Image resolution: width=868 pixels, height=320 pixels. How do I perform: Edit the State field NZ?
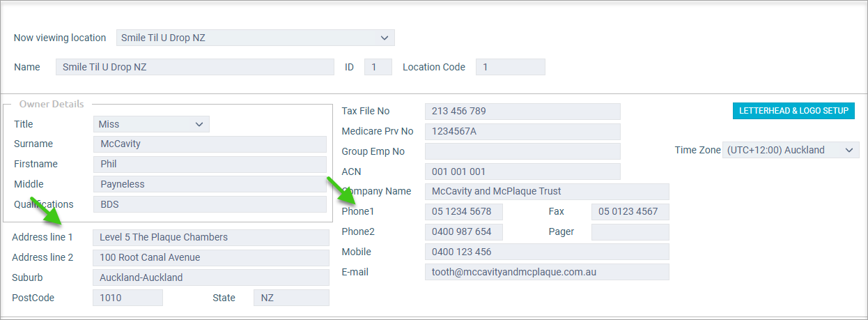pos(291,298)
